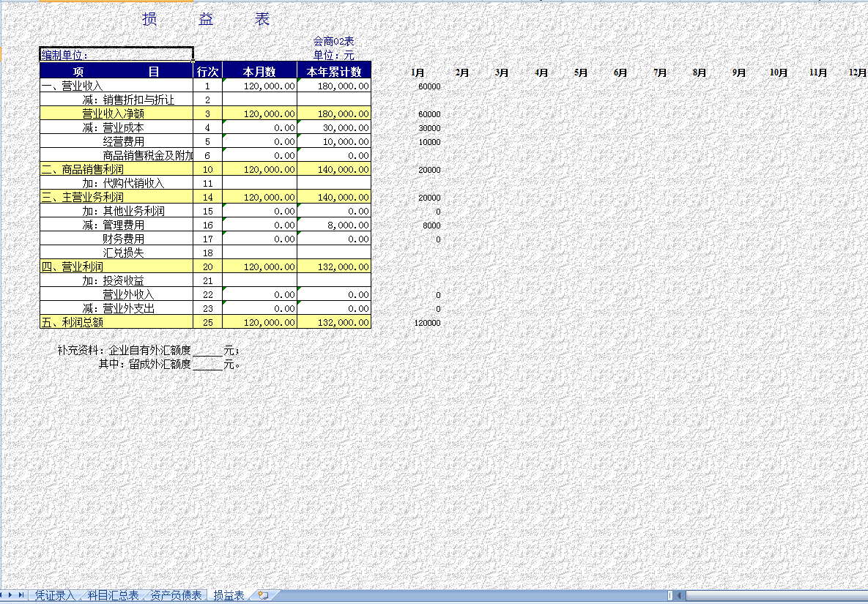Click the 3月 column heading
The height and width of the screenshot is (604, 868).
pos(502,72)
